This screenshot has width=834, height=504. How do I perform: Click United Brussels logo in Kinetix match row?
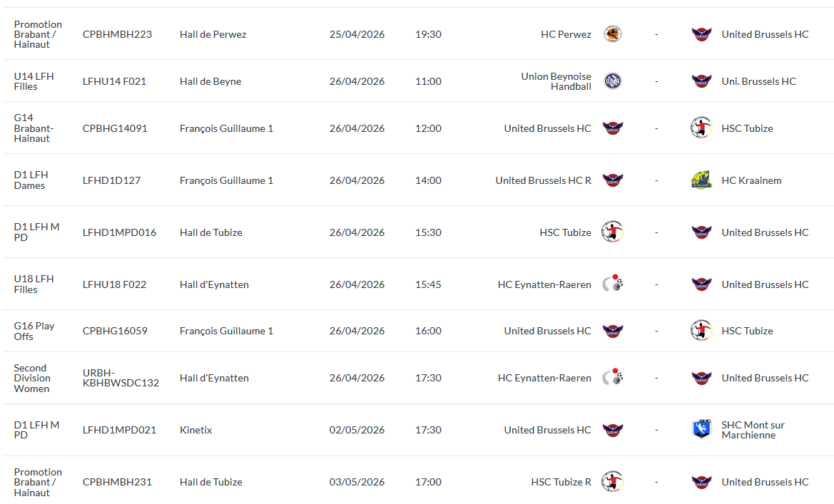612,430
